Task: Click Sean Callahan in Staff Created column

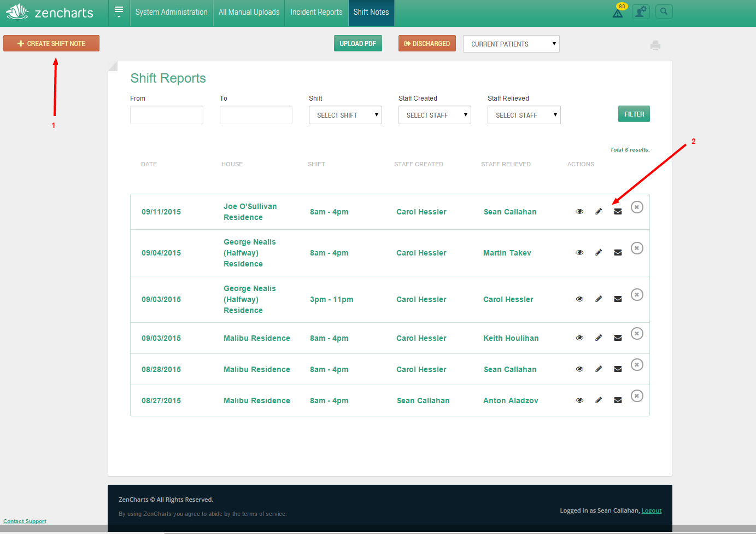Action: tap(423, 400)
